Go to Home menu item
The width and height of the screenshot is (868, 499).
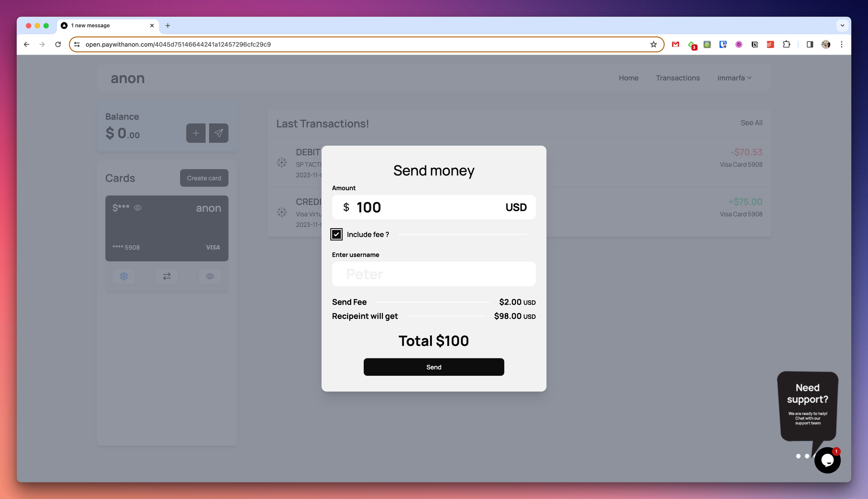coord(628,78)
